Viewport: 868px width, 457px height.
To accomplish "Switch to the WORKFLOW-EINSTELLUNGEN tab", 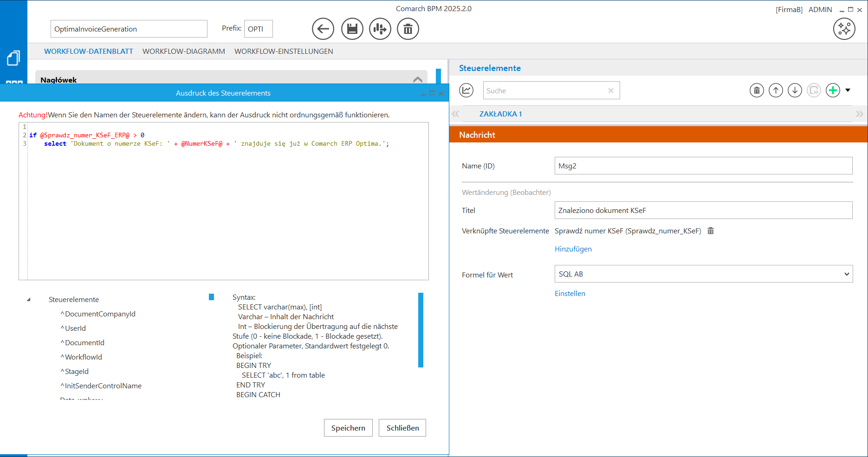I will 284,51.
